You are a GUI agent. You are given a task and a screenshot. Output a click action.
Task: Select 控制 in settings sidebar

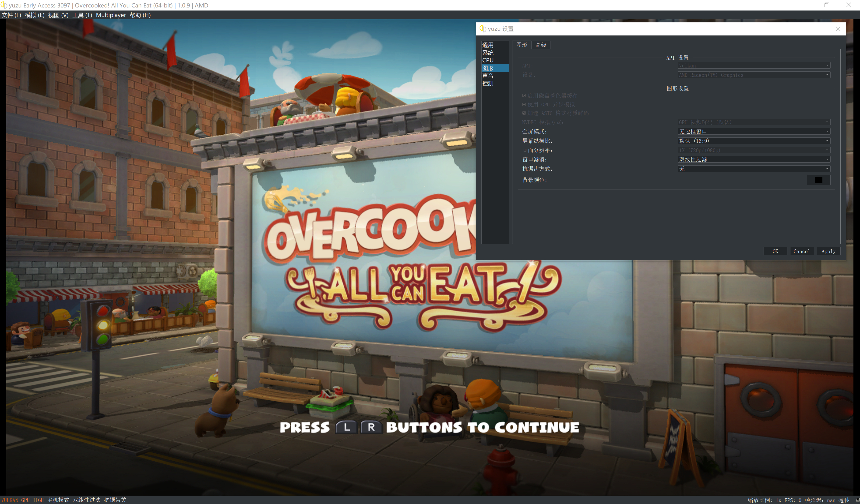pyautogui.click(x=495, y=83)
